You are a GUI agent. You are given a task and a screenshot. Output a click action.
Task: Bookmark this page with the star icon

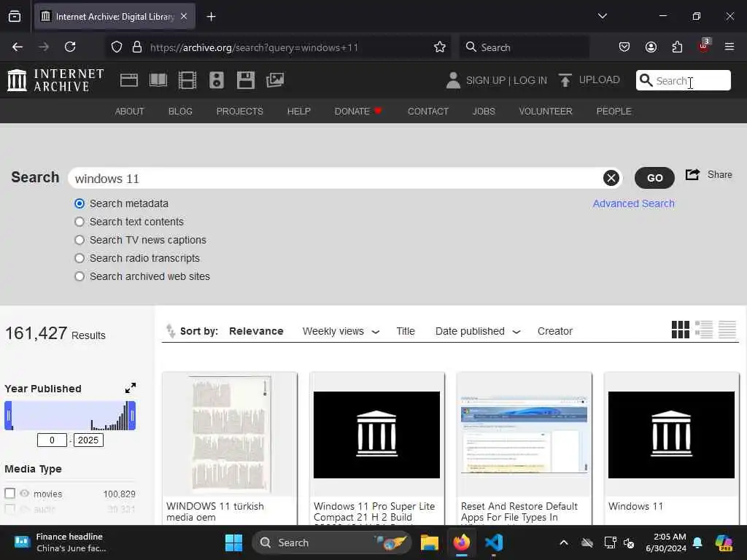440,47
